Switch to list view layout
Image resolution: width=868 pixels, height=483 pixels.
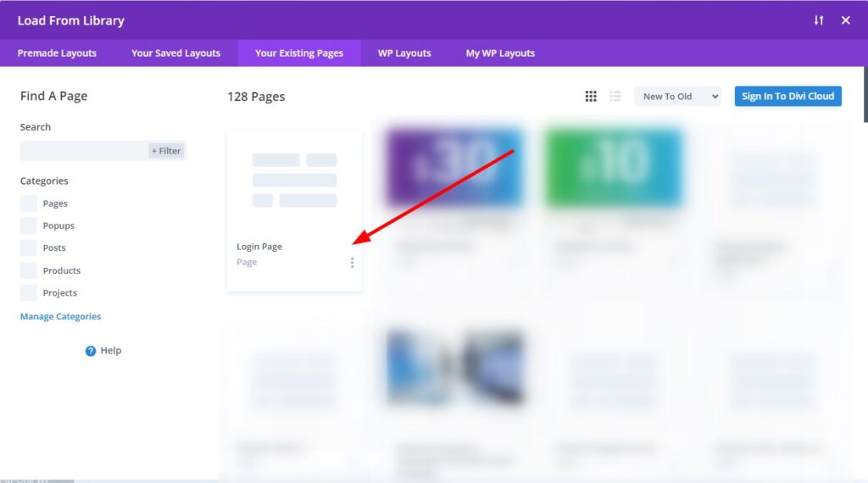tap(615, 97)
